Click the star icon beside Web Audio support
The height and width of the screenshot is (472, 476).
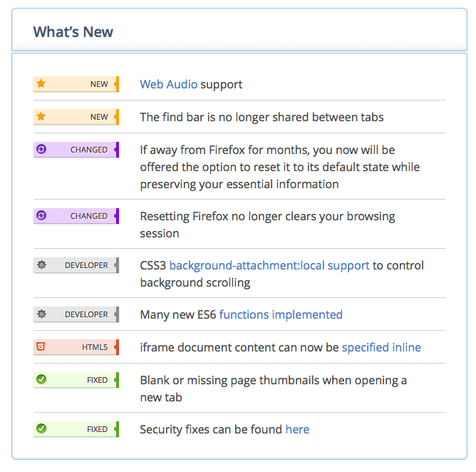coord(41,84)
